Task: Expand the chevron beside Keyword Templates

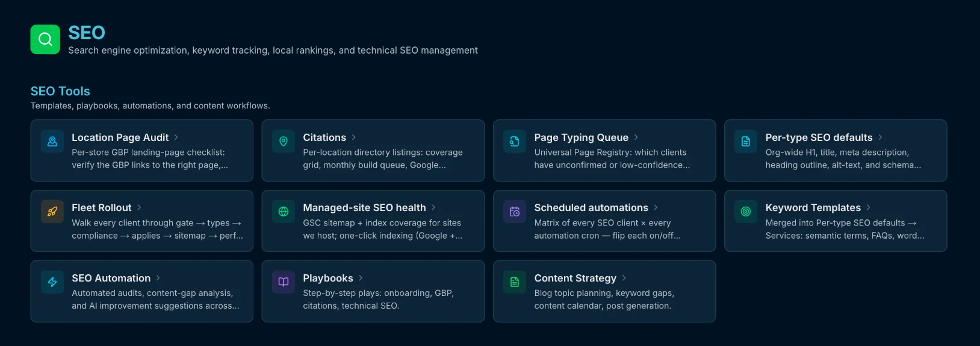Action: click(x=868, y=207)
